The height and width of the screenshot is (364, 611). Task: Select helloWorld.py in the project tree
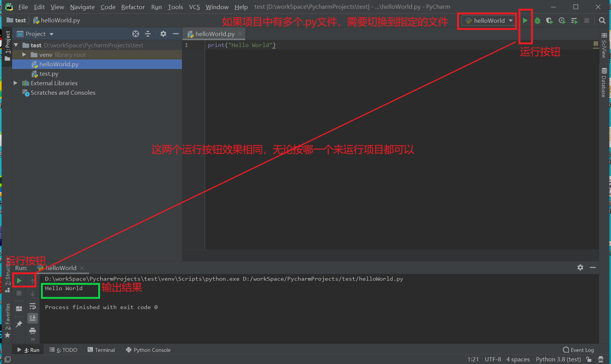coord(97,64)
